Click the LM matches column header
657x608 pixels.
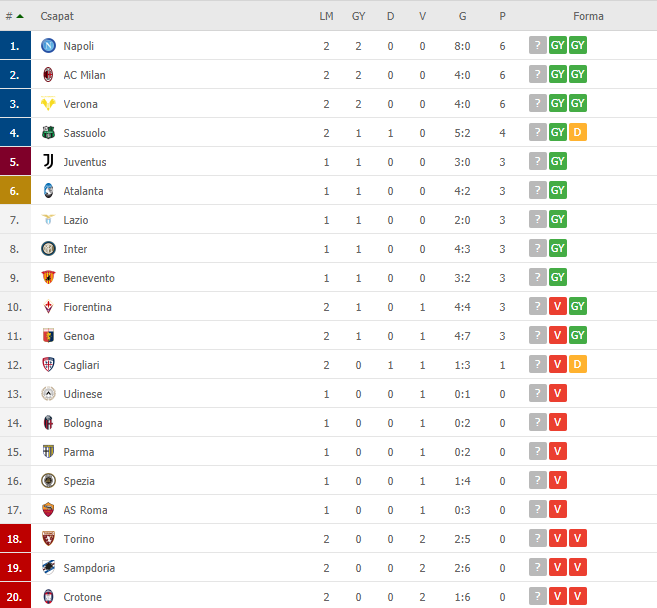(x=326, y=16)
